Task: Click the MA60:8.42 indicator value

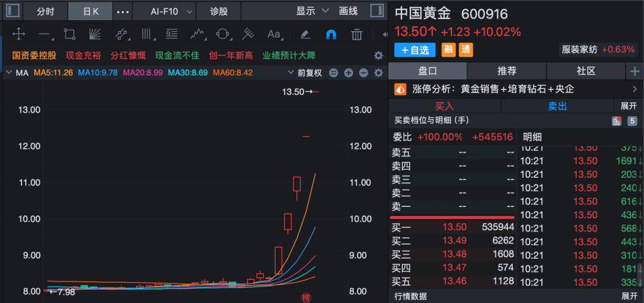Action: 233,73
